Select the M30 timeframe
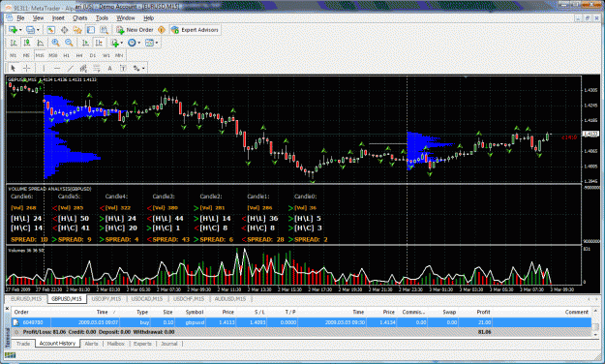The image size is (605, 364). pos(53,55)
